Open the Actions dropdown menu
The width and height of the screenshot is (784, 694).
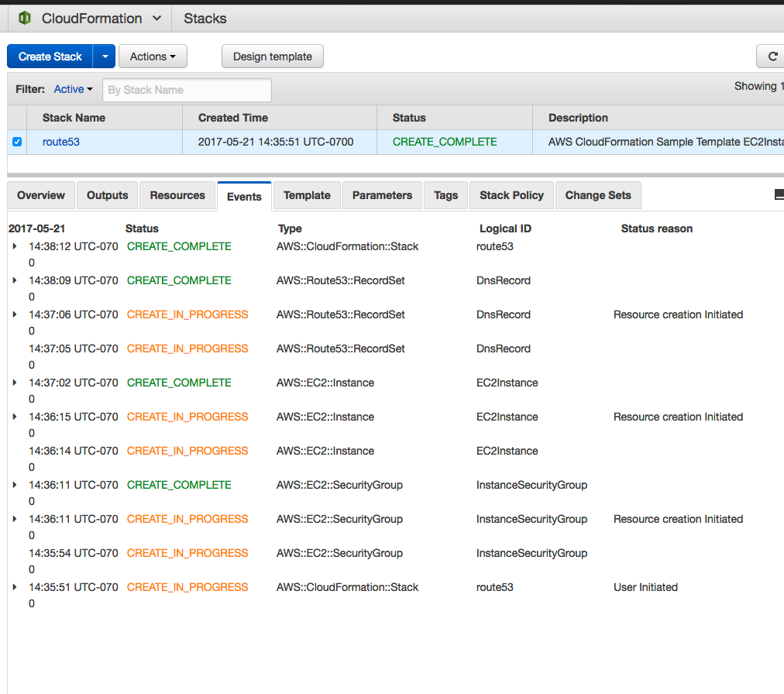pyautogui.click(x=153, y=57)
